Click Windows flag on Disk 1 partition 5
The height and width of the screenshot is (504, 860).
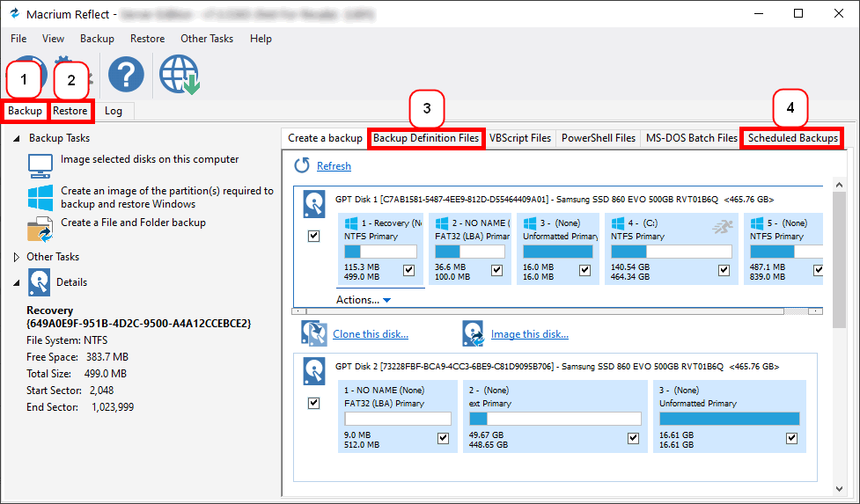click(x=757, y=223)
